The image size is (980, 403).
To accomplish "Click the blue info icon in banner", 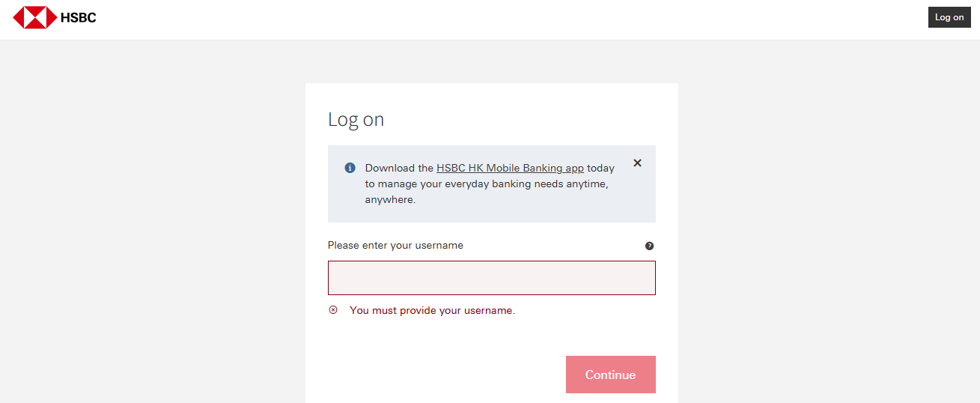I will coord(350,168).
